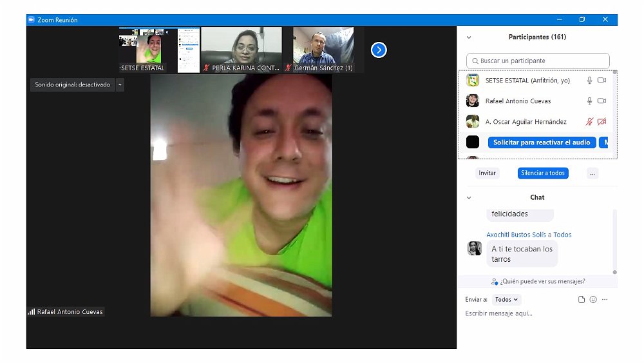Toggle Rafael Antonio Cuevas camera icon

point(601,101)
